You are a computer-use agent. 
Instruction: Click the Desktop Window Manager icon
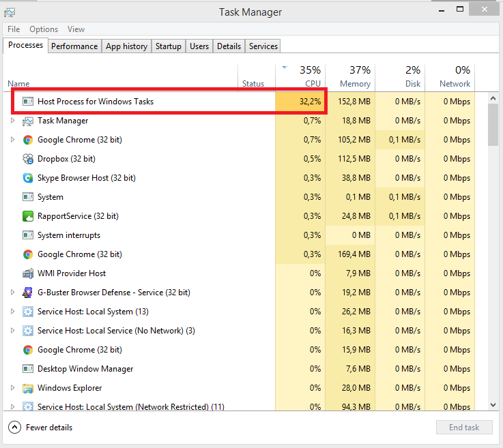coord(28,369)
